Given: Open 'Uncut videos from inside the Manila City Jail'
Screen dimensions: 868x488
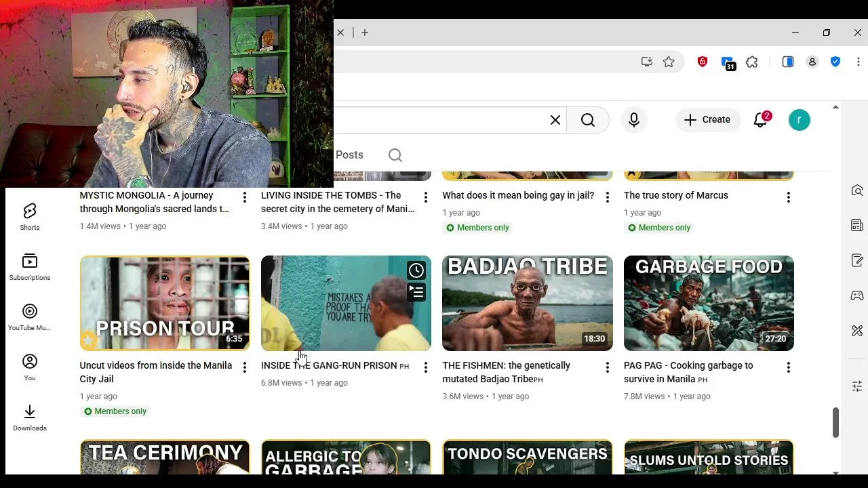Looking at the screenshot, I should point(156,372).
